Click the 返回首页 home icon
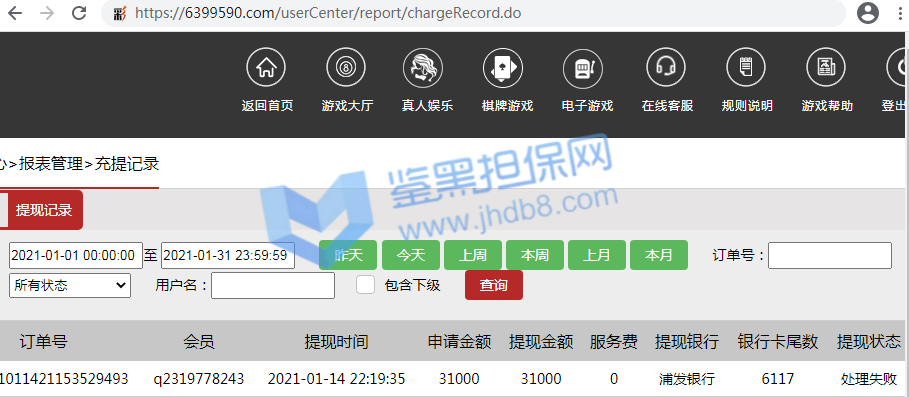The width and height of the screenshot is (909, 397). (266, 67)
